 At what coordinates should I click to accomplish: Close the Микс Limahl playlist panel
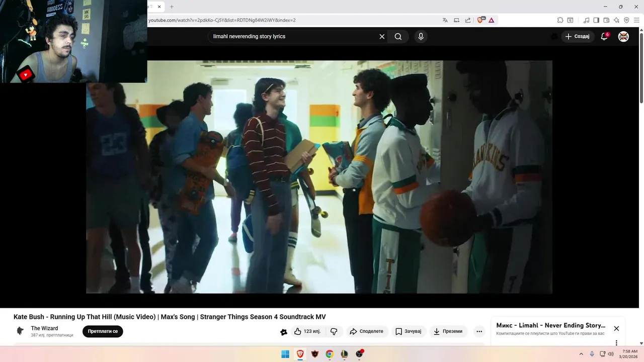click(x=616, y=328)
